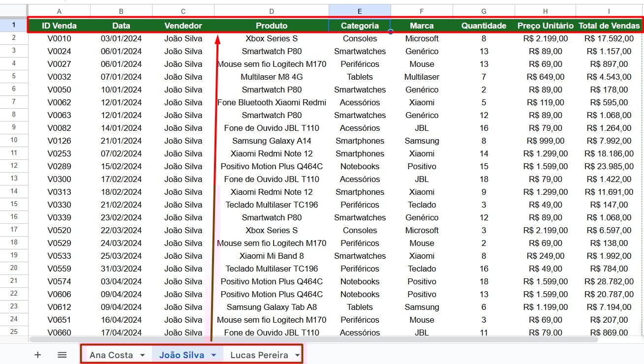Select cell with ID V0027

point(60,64)
